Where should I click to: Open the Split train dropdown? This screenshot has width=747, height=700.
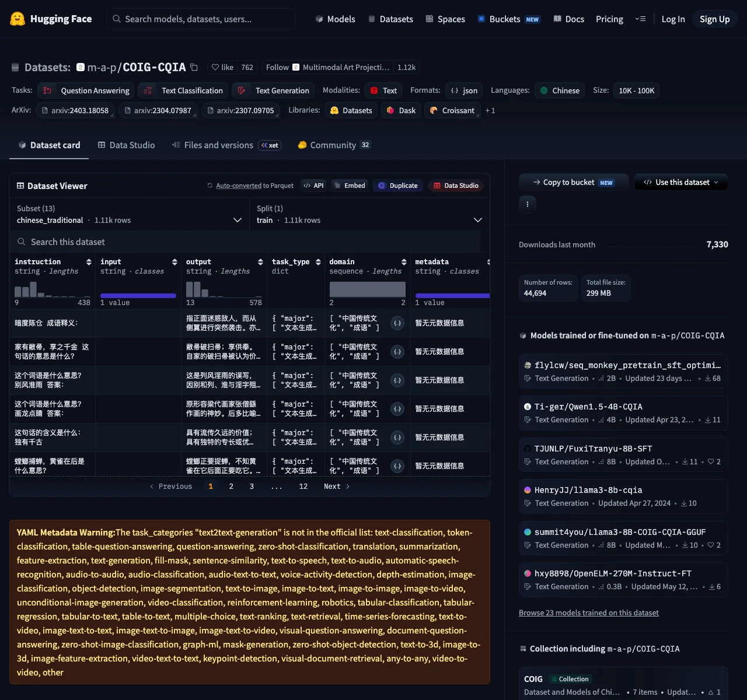point(369,214)
